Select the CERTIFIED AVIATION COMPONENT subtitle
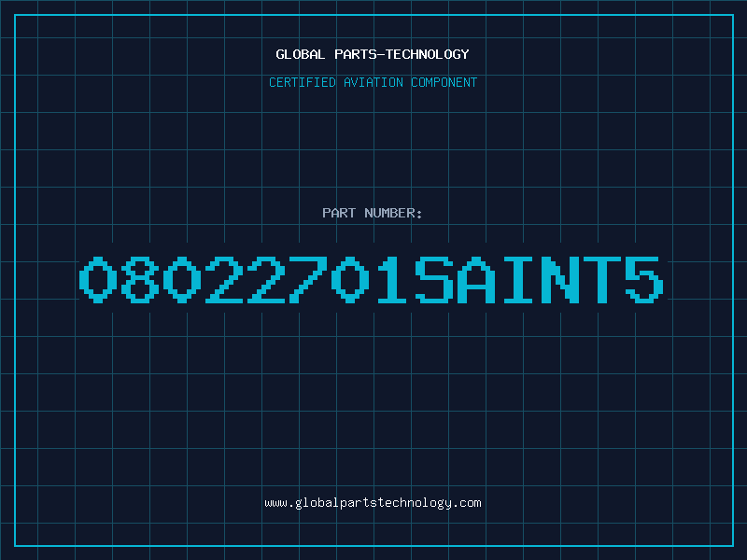 373,82
